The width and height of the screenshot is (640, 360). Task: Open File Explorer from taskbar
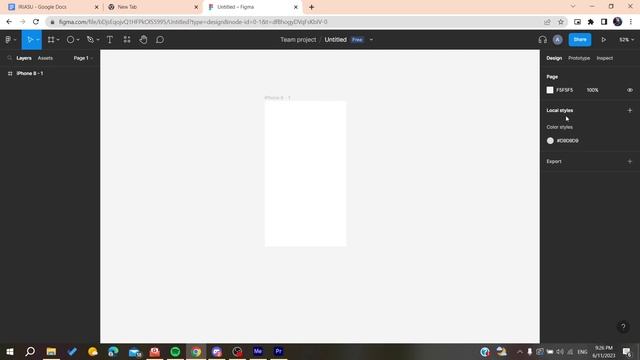pos(51,351)
